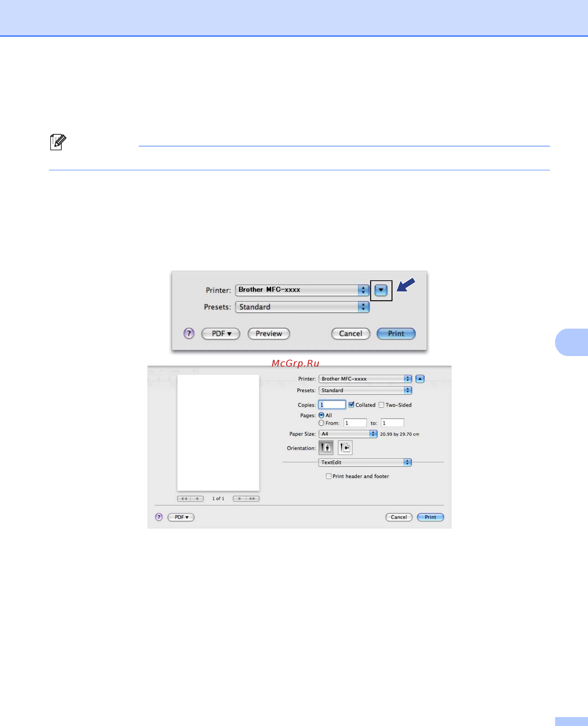Click Cancel in the expanded dialog
Image resolution: width=588 pixels, height=726 pixels.
pos(399,517)
